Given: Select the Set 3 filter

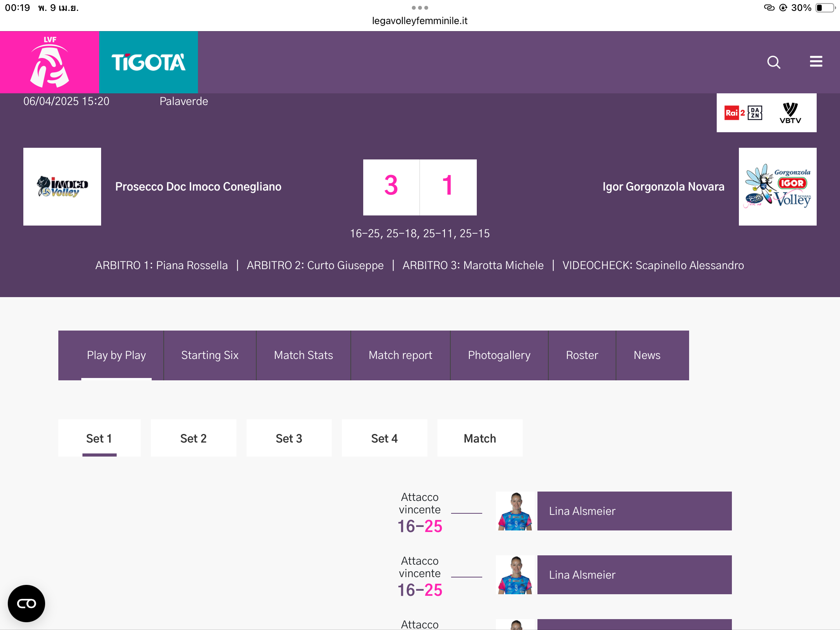Looking at the screenshot, I should pyautogui.click(x=289, y=438).
